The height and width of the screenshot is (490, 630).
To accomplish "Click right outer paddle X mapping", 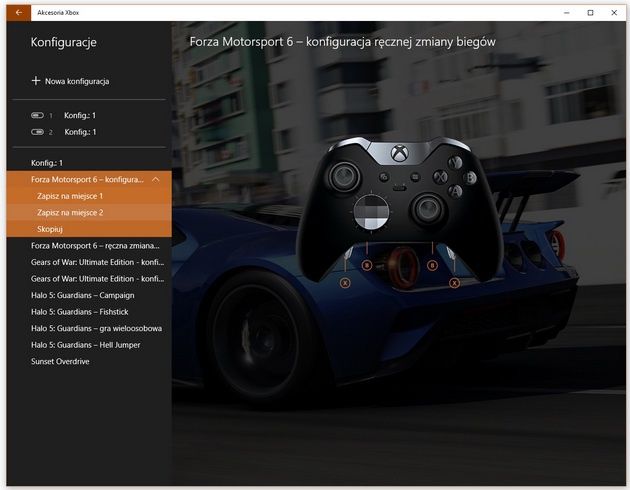I will click(454, 283).
